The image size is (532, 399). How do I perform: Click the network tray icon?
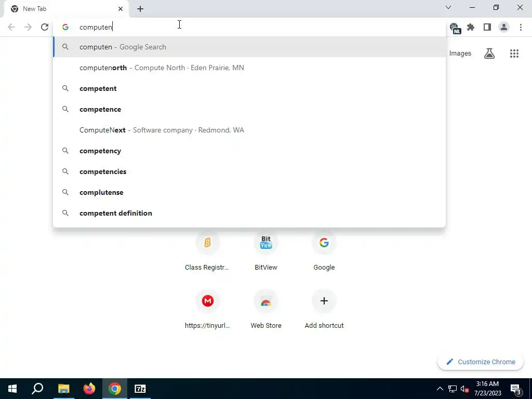coord(453,389)
